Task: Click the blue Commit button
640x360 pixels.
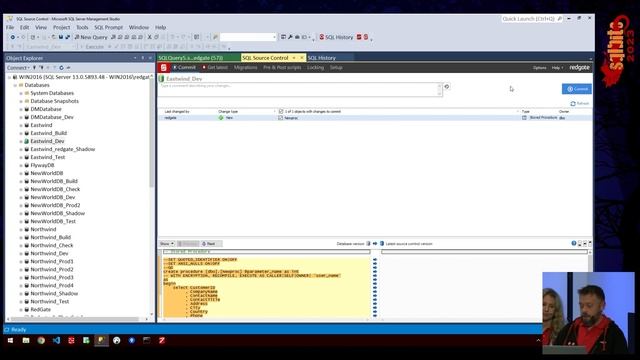Action: coord(577,89)
